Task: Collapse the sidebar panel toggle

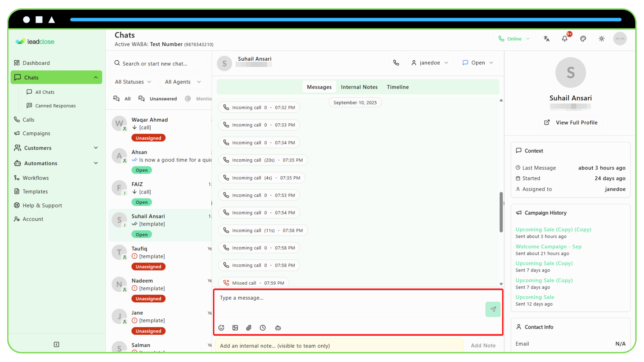Action: click(56, 345)
